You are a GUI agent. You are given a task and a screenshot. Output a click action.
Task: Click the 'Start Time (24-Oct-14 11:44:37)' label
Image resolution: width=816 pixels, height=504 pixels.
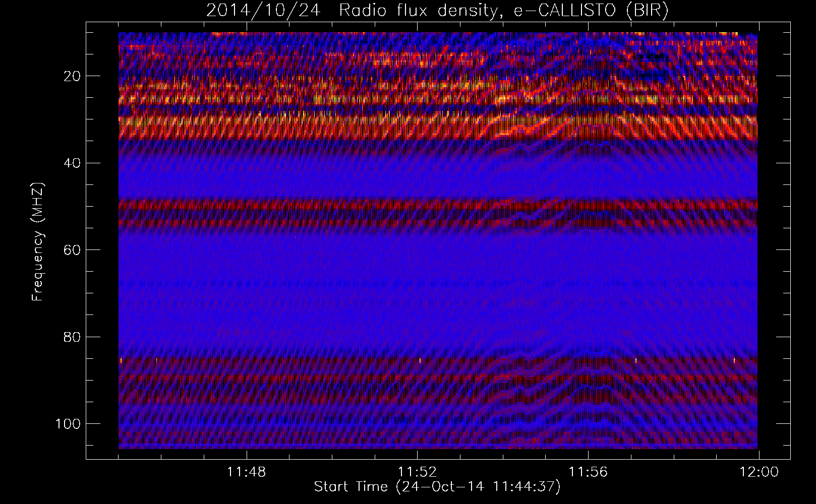[437, 487]
